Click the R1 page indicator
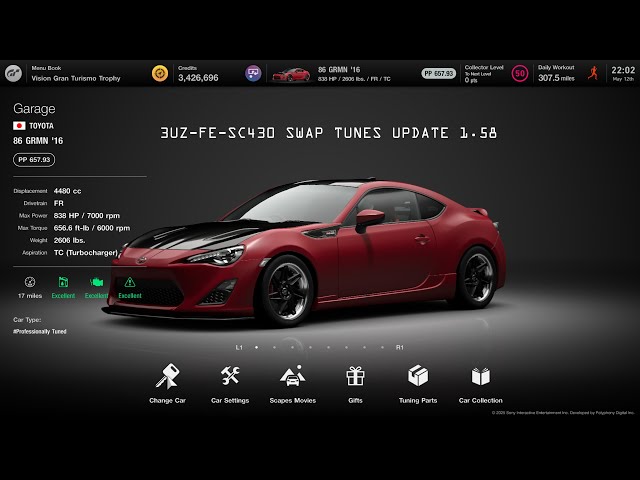Viewport: 640px width, 480px height. click(x=400, y=347)
